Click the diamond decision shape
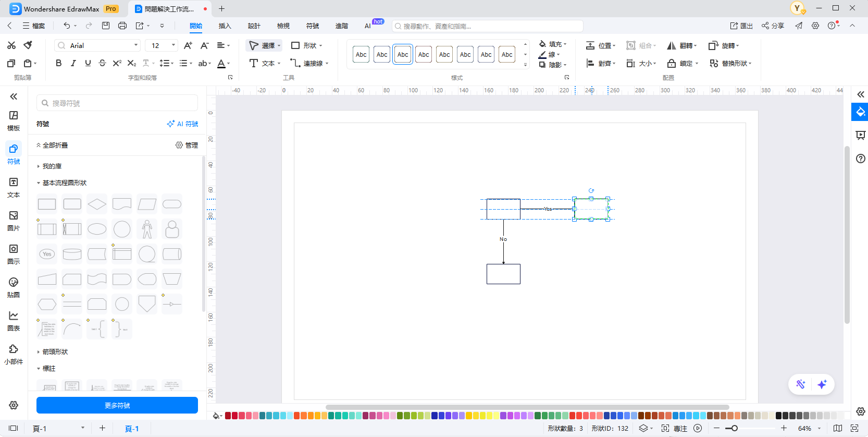868x437 pixels. click(x=97, y=204)
